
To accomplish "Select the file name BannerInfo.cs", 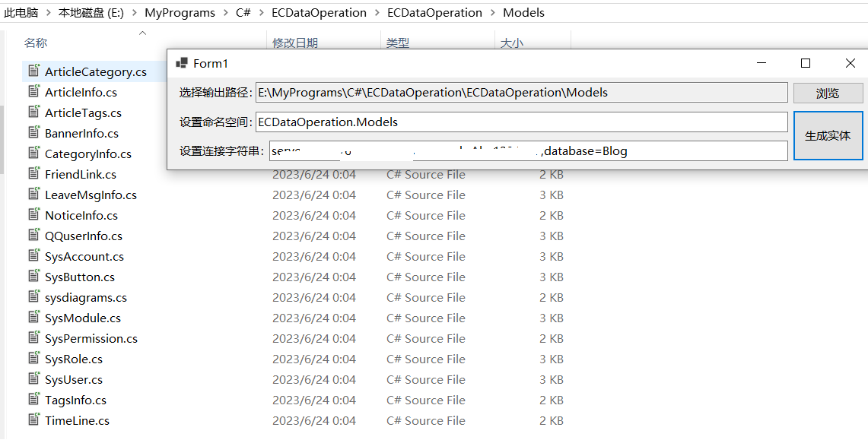I will [81, 133].
